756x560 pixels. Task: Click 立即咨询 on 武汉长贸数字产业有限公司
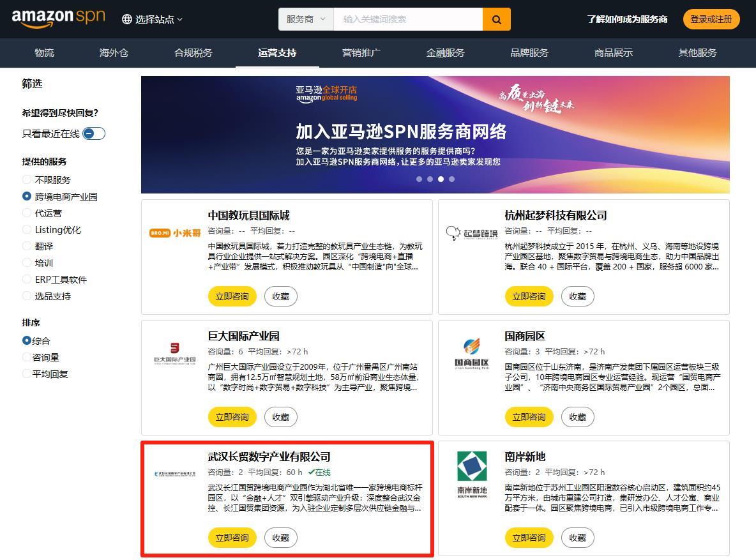232,537
